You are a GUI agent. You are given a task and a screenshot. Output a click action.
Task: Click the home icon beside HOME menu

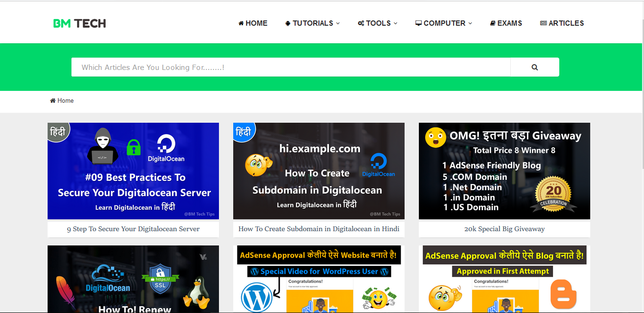241,23
